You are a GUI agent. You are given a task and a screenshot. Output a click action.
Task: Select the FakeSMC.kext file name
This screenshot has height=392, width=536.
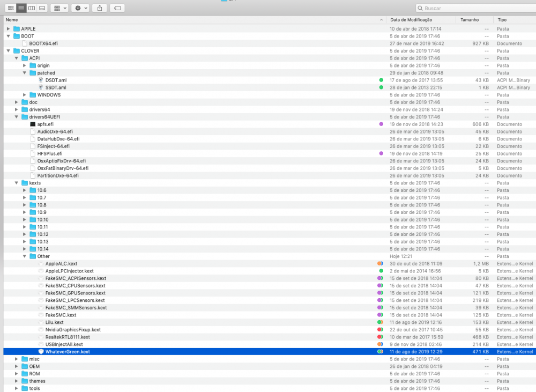point(61,315)
